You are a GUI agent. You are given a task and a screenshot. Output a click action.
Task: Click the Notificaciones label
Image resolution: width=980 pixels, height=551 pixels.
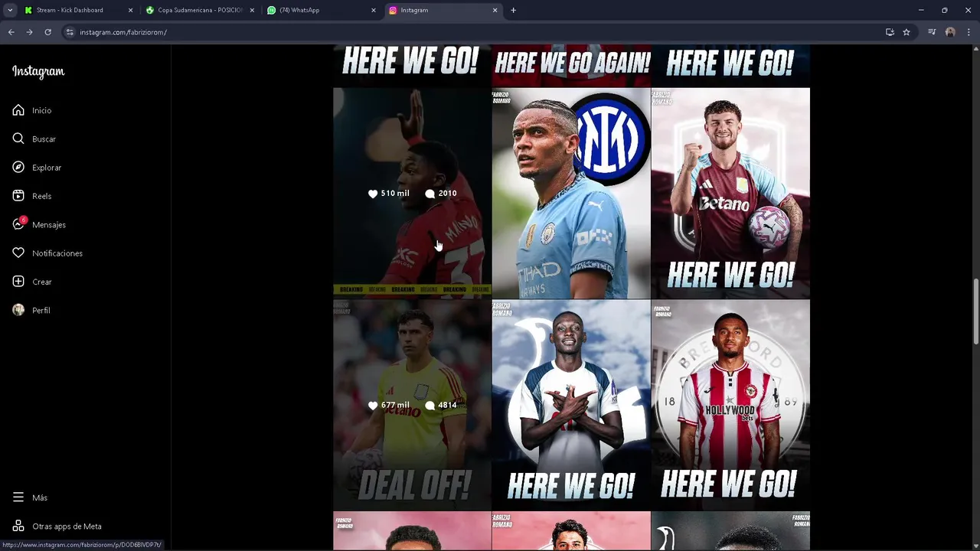(57, 253)
